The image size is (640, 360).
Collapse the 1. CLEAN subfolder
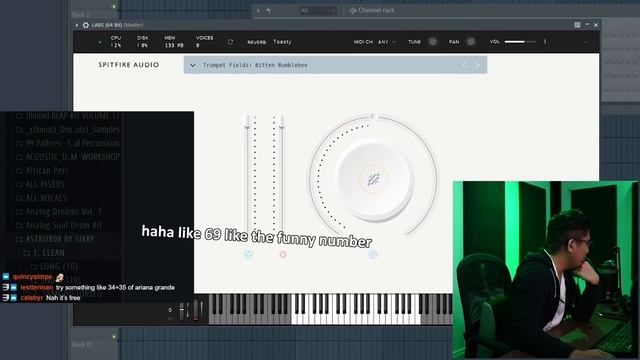[44, 253]
